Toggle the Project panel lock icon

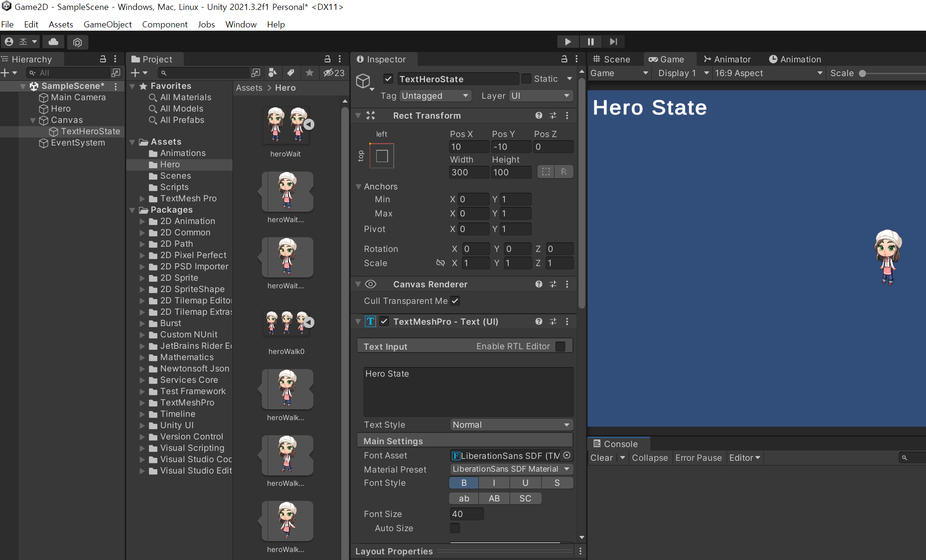327,59
